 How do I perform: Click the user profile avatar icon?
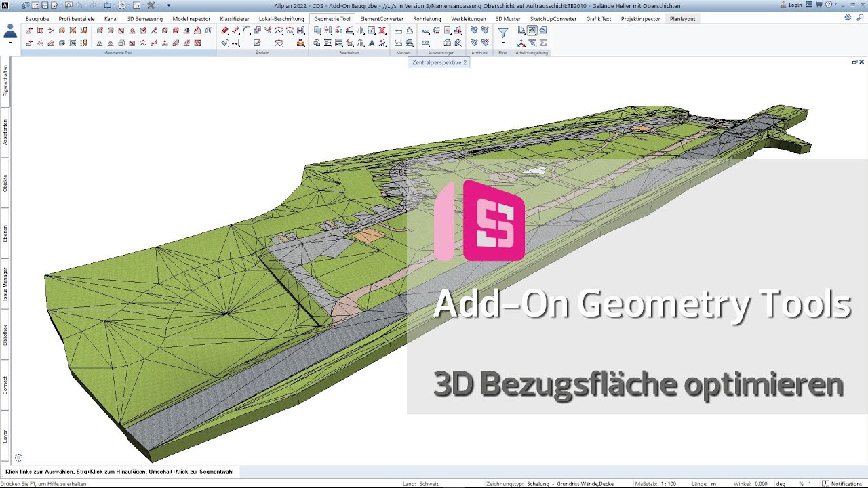click(10, 31)
